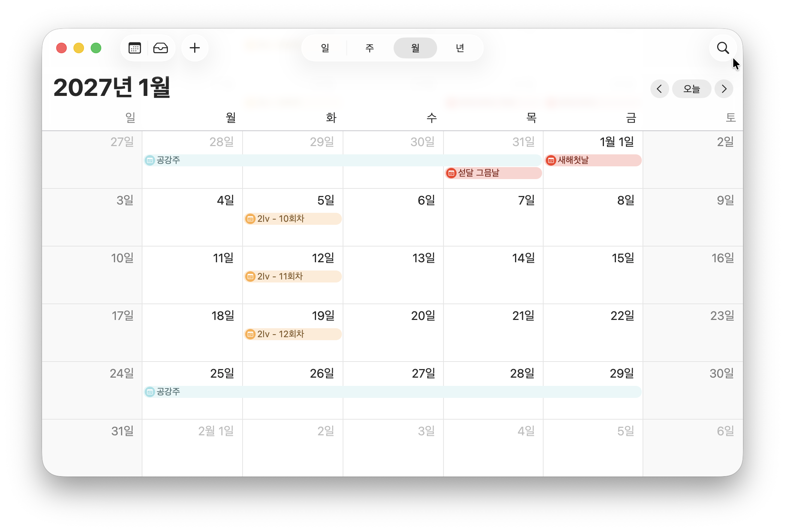Open the inbox tray icon
This screenshot has height=532, width=785.
click(160, 48)
